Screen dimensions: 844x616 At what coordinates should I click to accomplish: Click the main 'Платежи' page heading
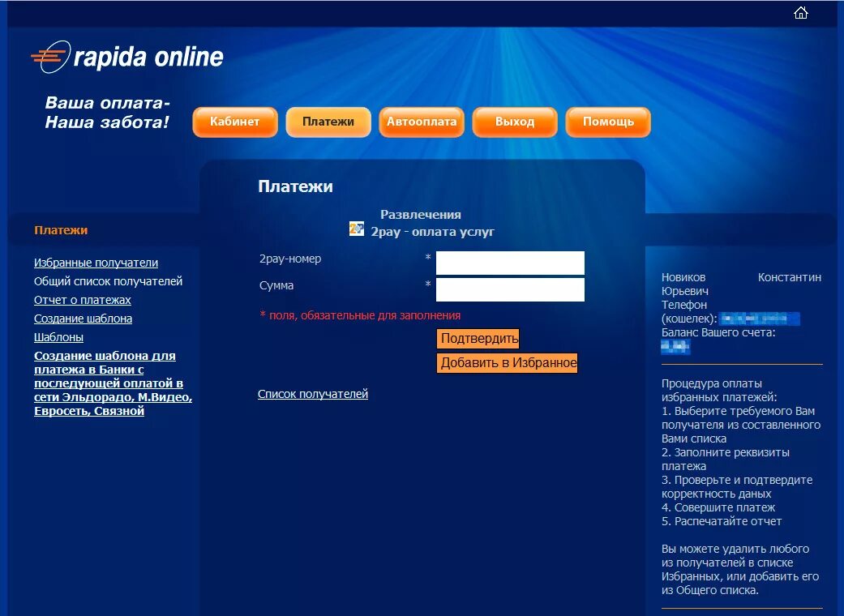(295, 186)
